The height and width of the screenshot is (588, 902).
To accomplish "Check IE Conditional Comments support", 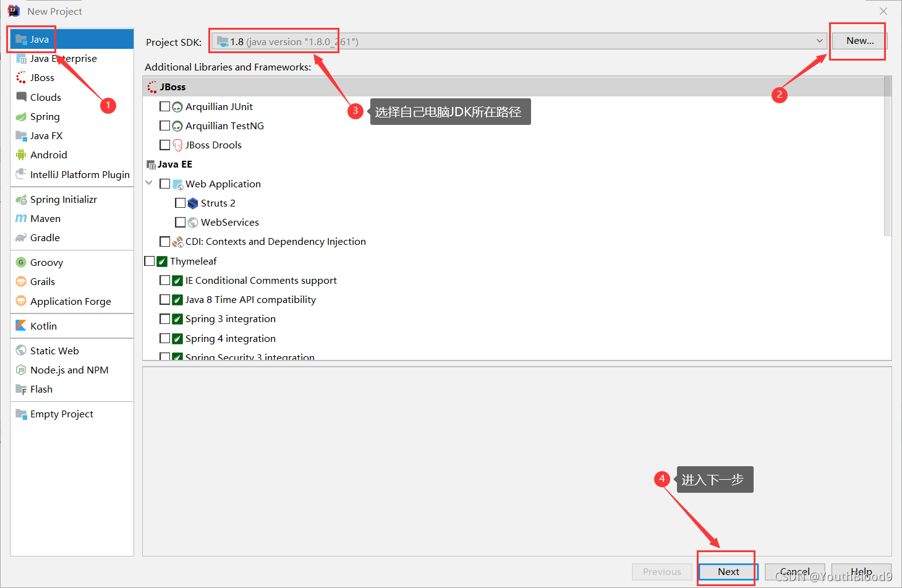I will (x=164, y=280).
